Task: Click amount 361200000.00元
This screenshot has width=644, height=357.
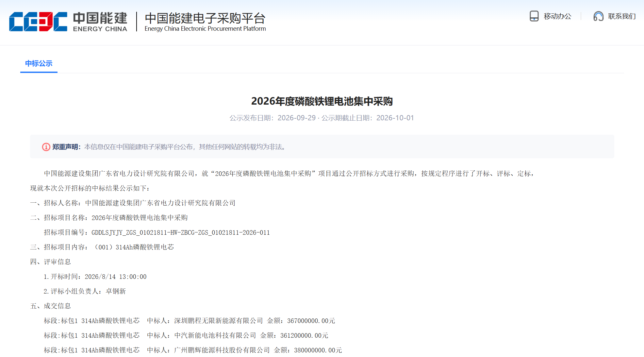Action: point(304,335)
